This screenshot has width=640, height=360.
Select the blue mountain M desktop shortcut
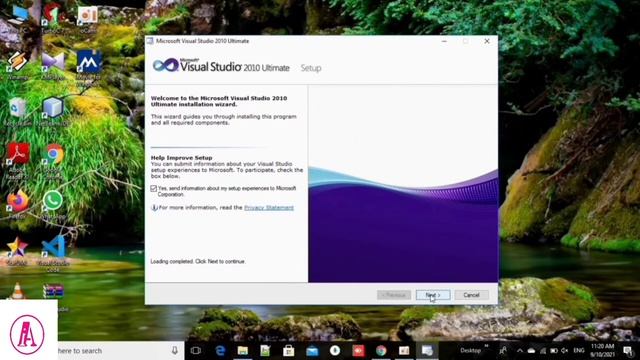coord(88,67)
